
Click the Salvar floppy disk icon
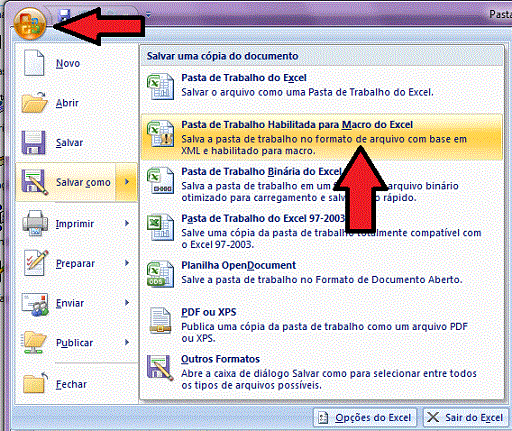point(33,142)
